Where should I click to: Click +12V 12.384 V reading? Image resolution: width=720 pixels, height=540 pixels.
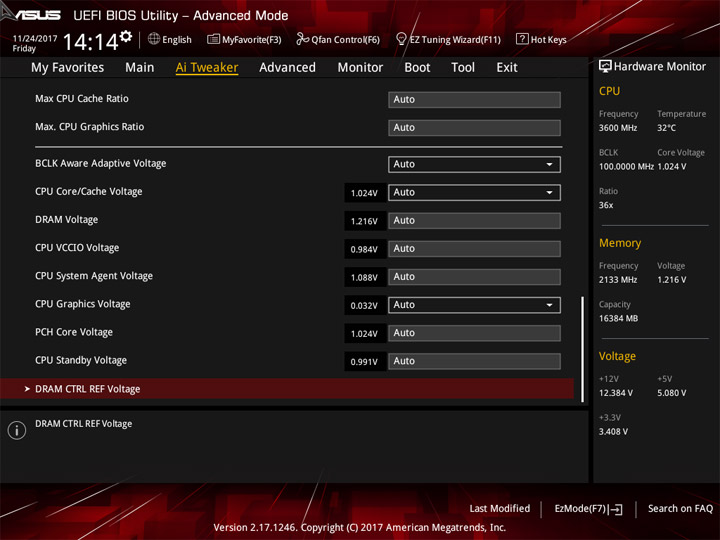tap(616, 393)
